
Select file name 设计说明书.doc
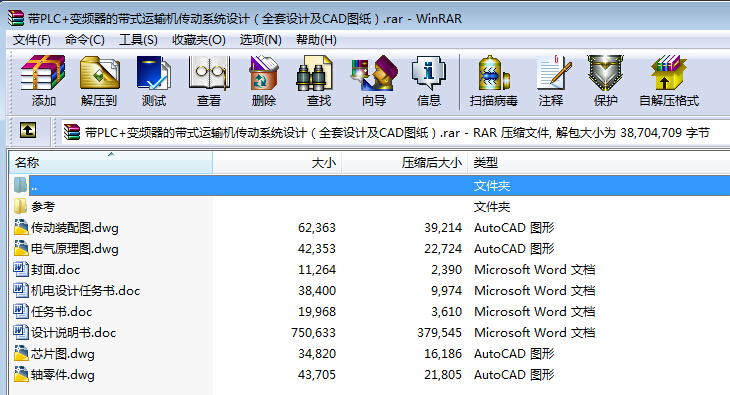[74, 333]
